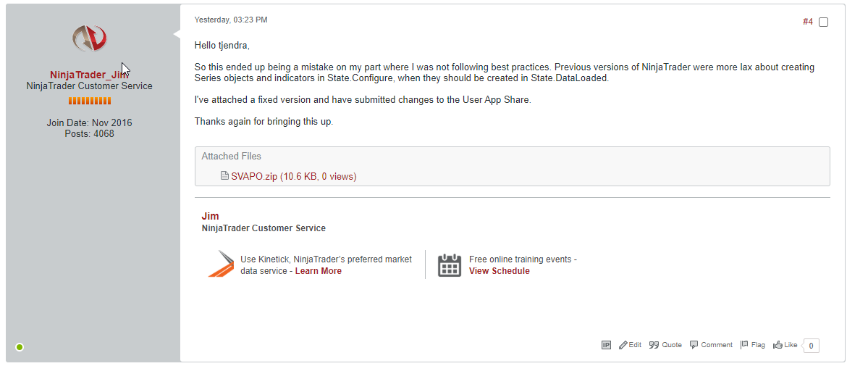This screenshot has width=868, height=366.
Task: Tick the post #4 selection checkbox
Action: [x=823, y=22]
